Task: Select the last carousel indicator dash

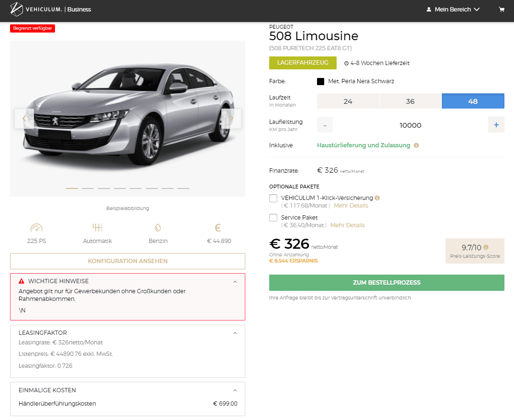Action: [x=183, y=188]
